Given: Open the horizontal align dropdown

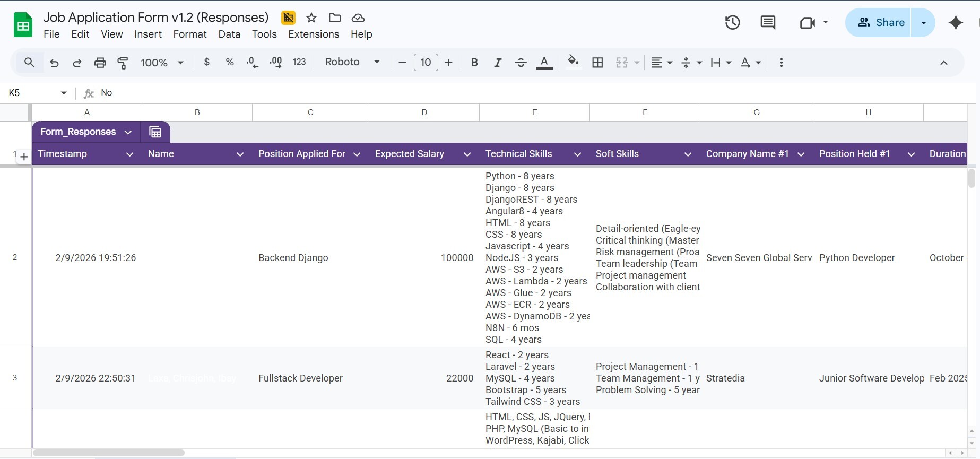Looking at the screenshot, I should point(662,63).
